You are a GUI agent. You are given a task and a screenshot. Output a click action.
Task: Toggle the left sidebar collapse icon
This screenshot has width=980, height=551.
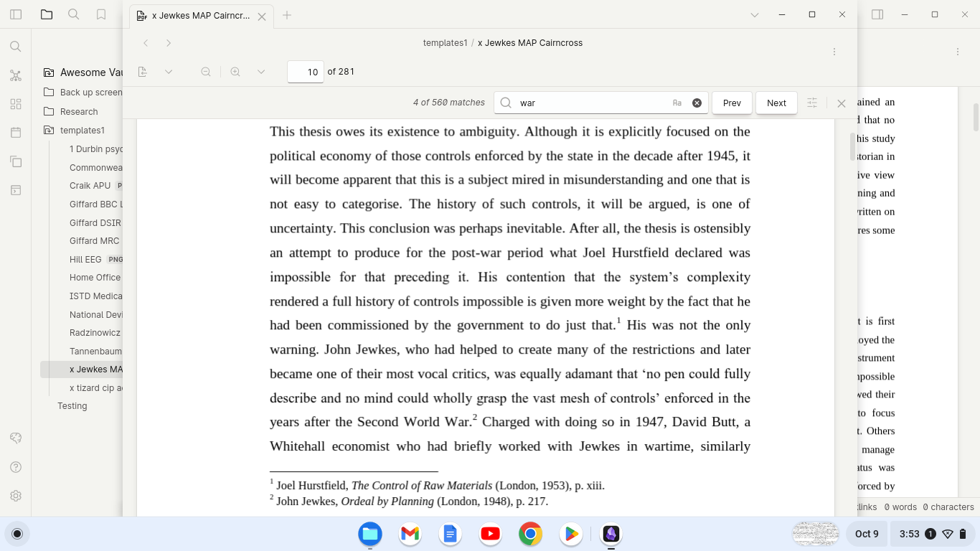(x=16, y=14)
